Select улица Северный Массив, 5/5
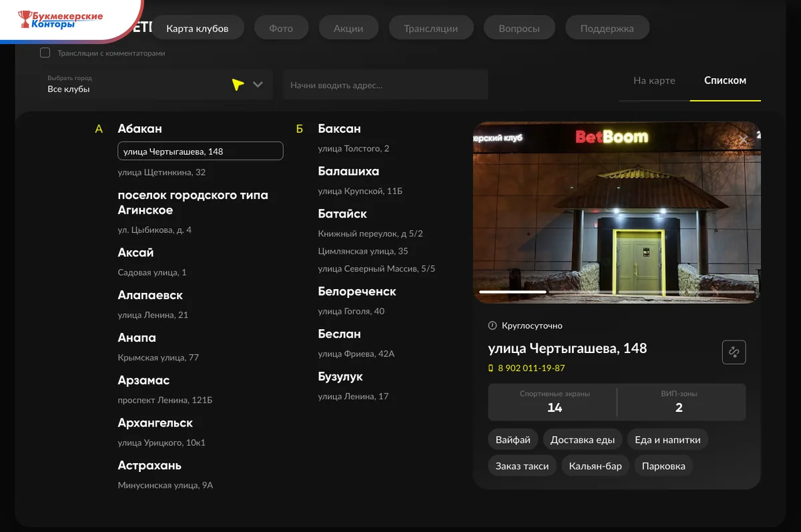This screenshot has width=801, height=532. click(376, 268)
